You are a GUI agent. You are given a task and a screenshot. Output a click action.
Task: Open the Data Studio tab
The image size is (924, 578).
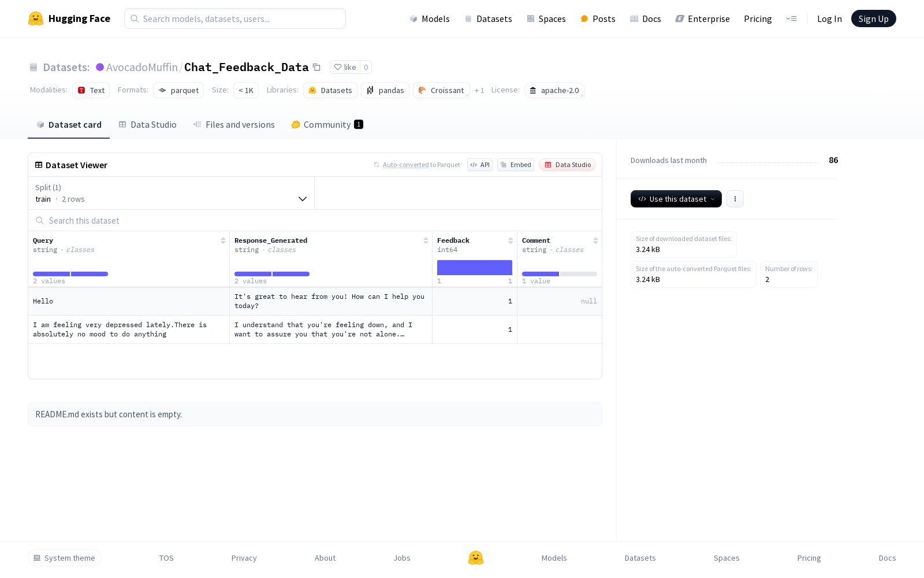[x=148, y=125]
